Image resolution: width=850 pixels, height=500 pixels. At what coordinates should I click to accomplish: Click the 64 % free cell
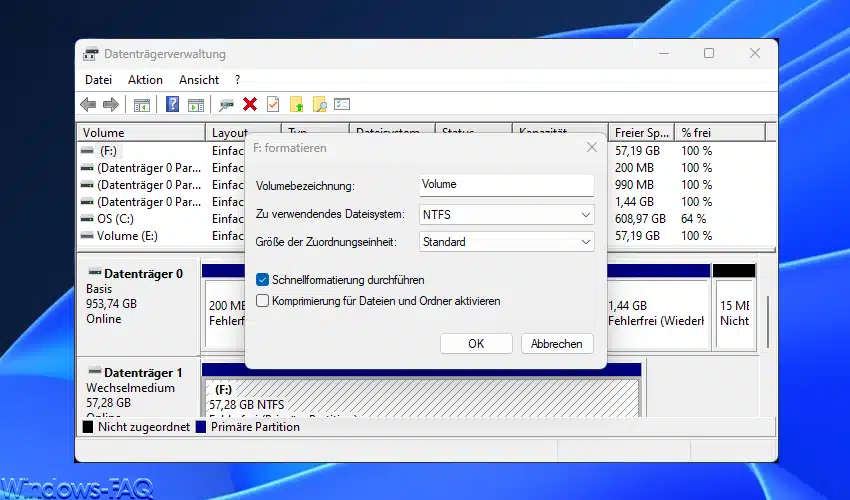pos(694,219)
